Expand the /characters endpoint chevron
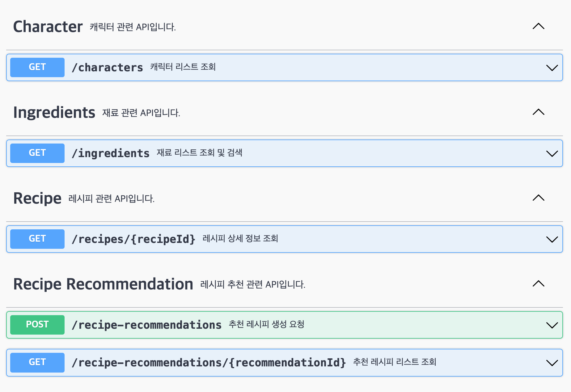 pyautogui.click(x=552, y=68)
